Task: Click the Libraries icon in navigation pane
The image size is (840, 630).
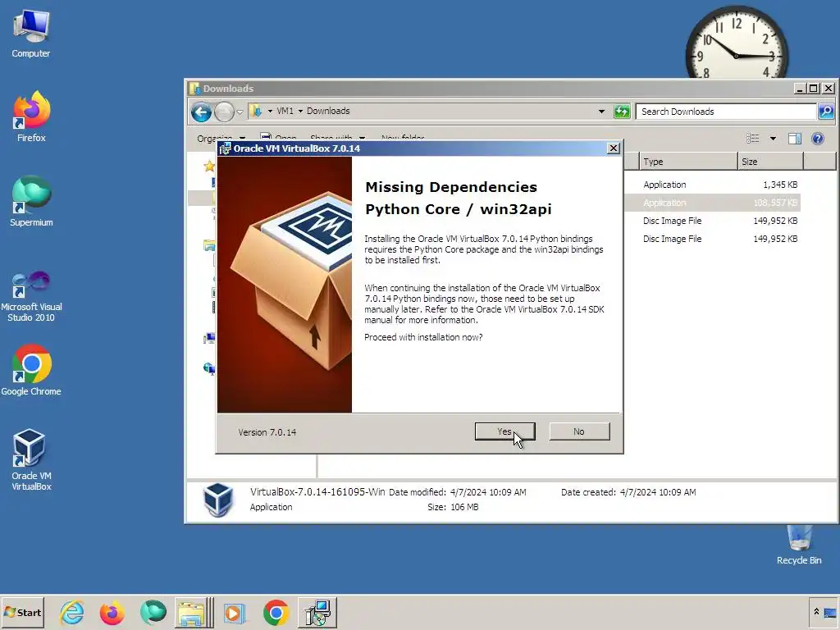Action: (209, 245)
